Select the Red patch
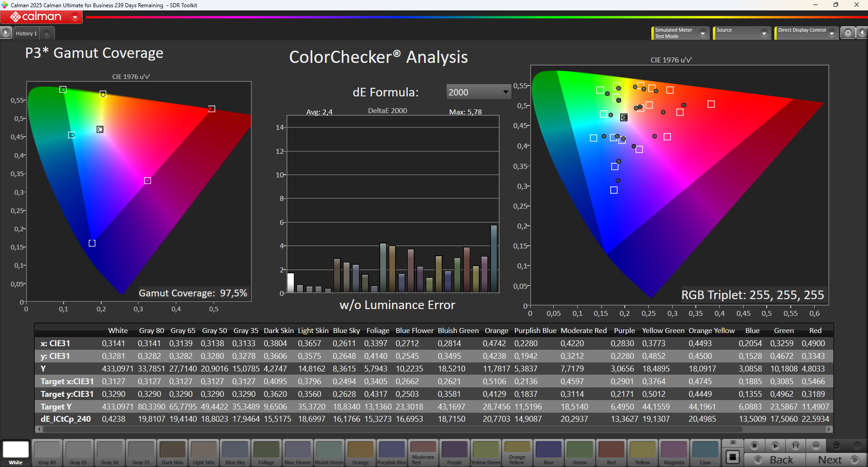Viewport: 868px width, 467px height. click(611, 453)
